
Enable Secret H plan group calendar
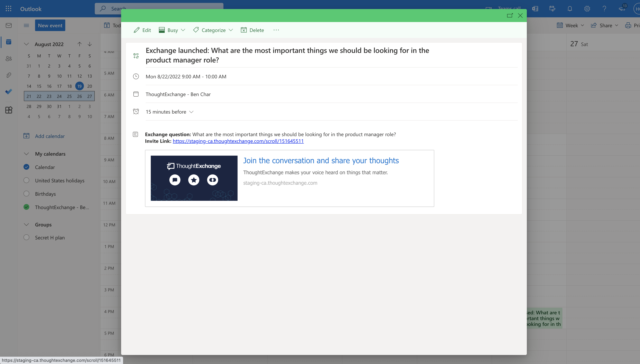coord(26,237)
